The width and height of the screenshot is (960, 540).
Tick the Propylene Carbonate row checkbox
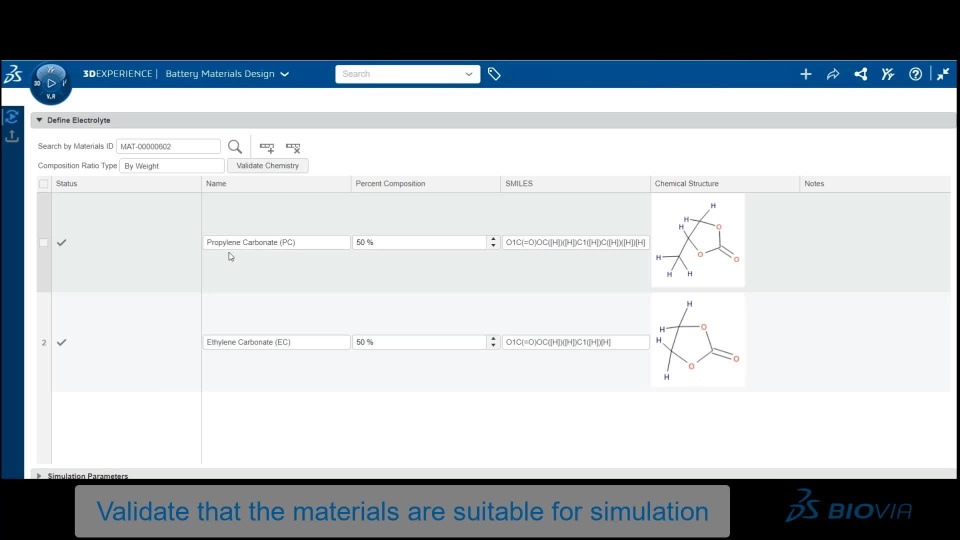click(x=43, y=242)
